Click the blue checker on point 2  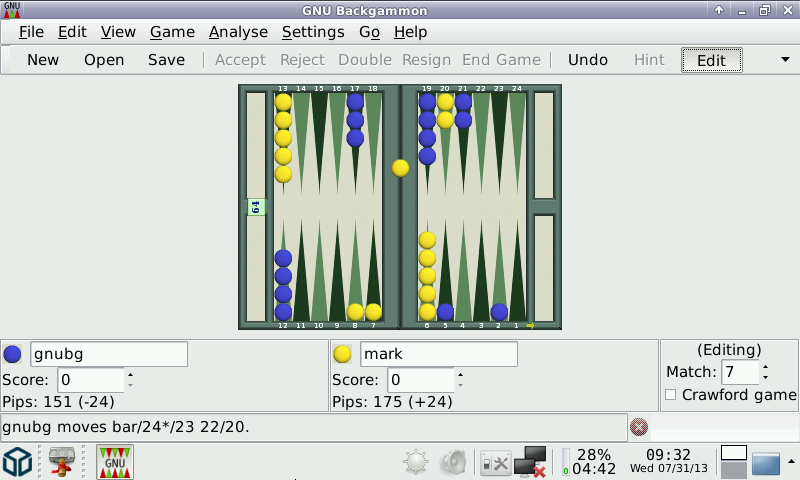pyautogui.click(x=499, y=312)
